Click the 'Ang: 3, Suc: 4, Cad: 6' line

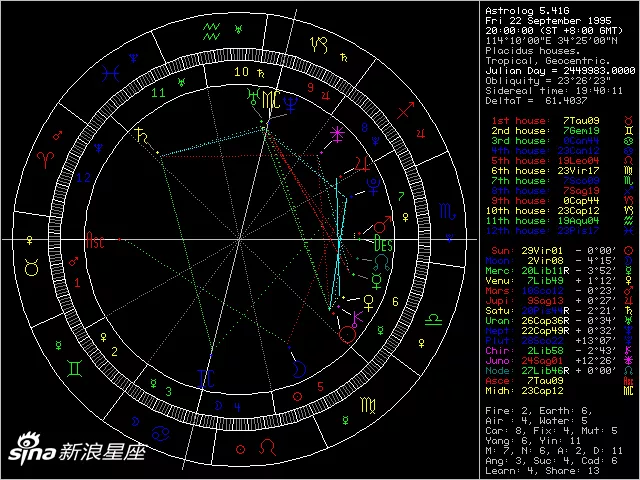click(551, 461)
